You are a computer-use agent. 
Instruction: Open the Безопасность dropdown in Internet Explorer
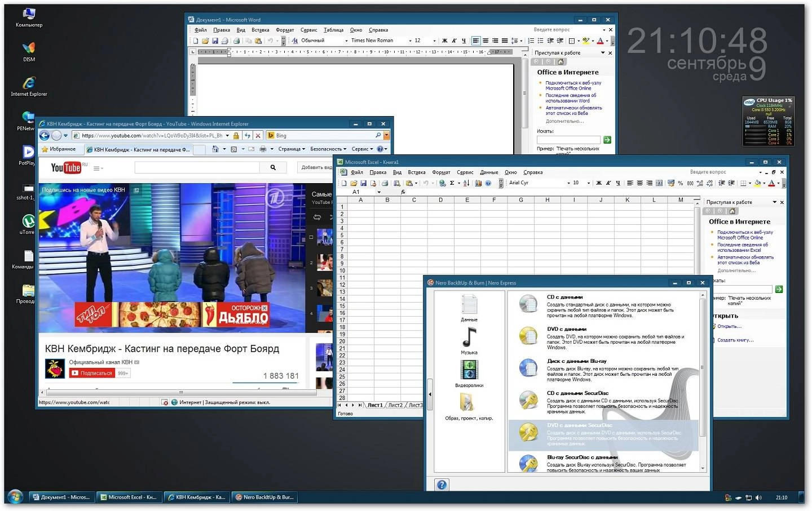pos(328,149)
